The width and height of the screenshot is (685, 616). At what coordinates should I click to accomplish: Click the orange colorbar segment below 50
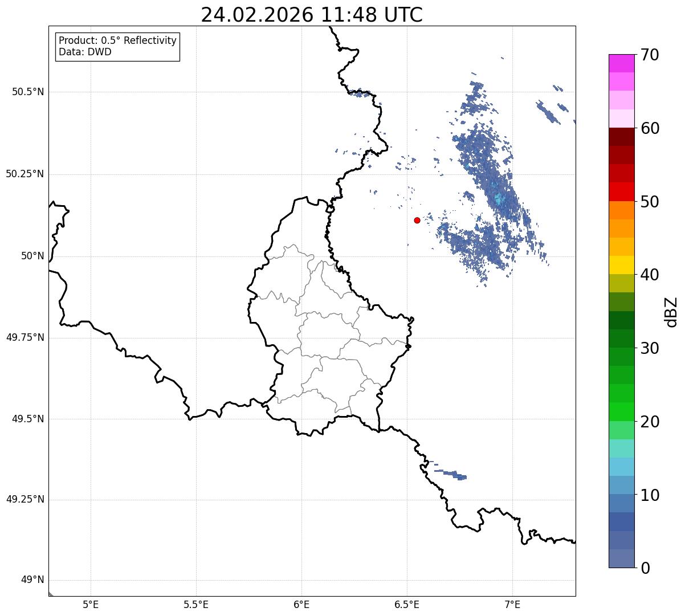point(621,210)
